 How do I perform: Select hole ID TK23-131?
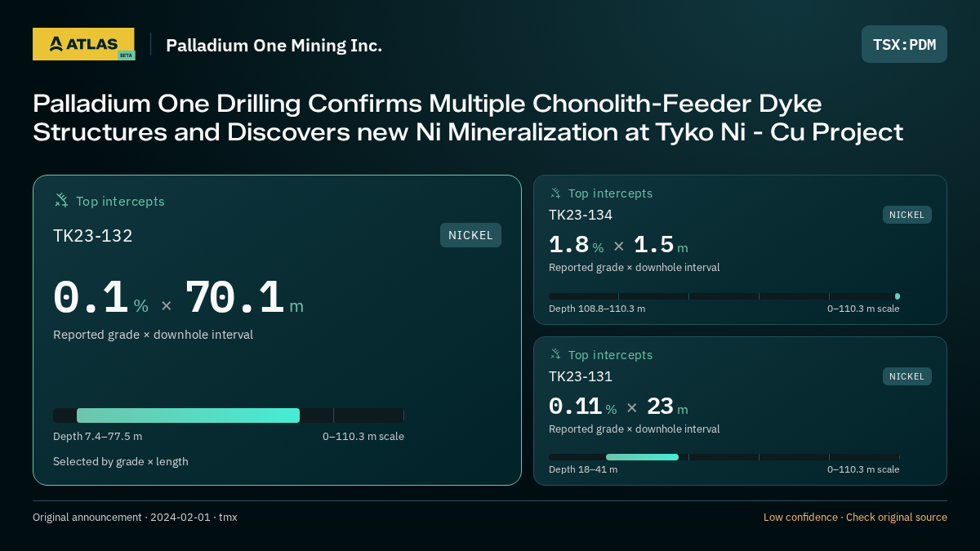coord(581,376)
